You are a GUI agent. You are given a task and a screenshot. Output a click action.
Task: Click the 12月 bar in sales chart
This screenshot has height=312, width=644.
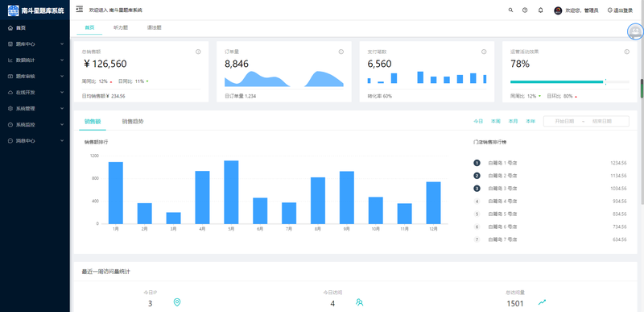pos(433,202)
